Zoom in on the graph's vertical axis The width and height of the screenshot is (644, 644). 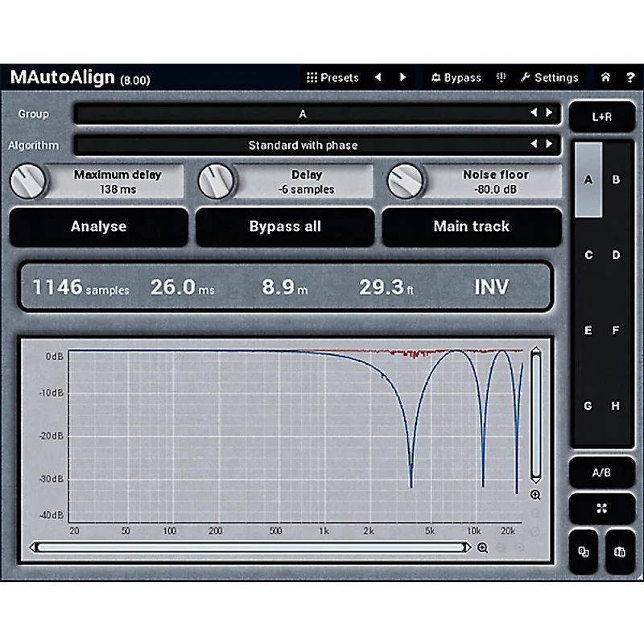click(x=535, y=495)
